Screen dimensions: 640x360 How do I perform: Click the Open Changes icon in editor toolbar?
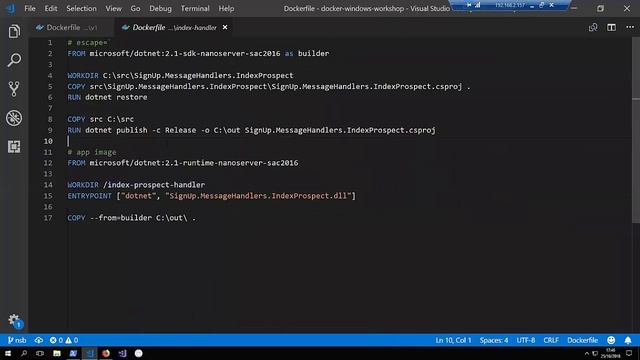coord(593,27)
